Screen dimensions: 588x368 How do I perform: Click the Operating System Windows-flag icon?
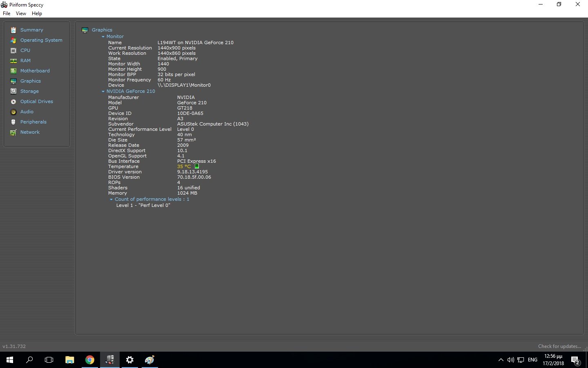(x=13, y=40)
